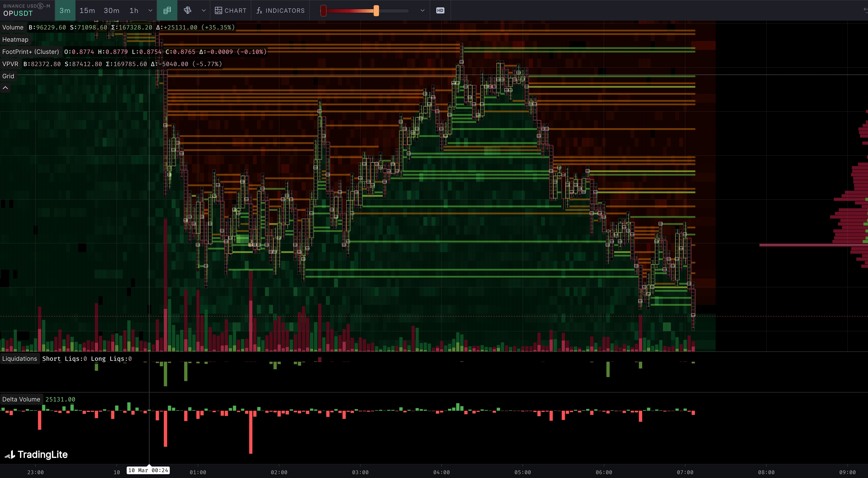The width and height of the screenshot is (868, 478).
Task: Switch to the 3m timeframe
Action: 65,10
